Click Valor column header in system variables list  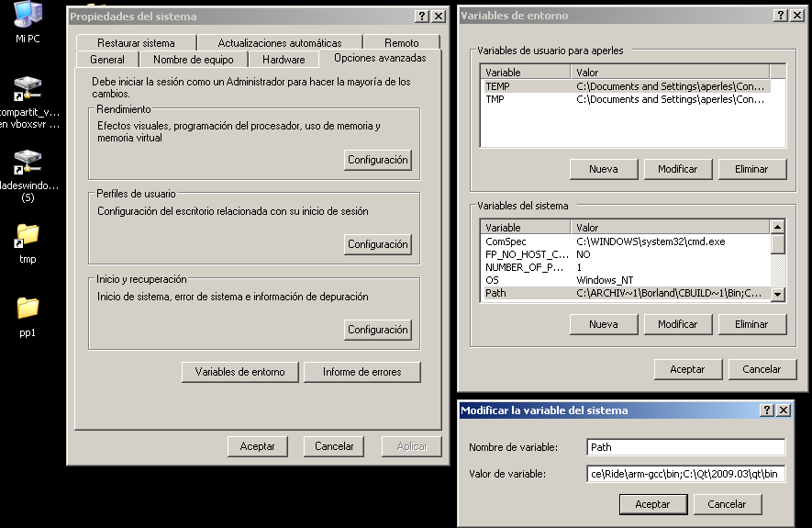pyautogui.click(x=671, y=228)
